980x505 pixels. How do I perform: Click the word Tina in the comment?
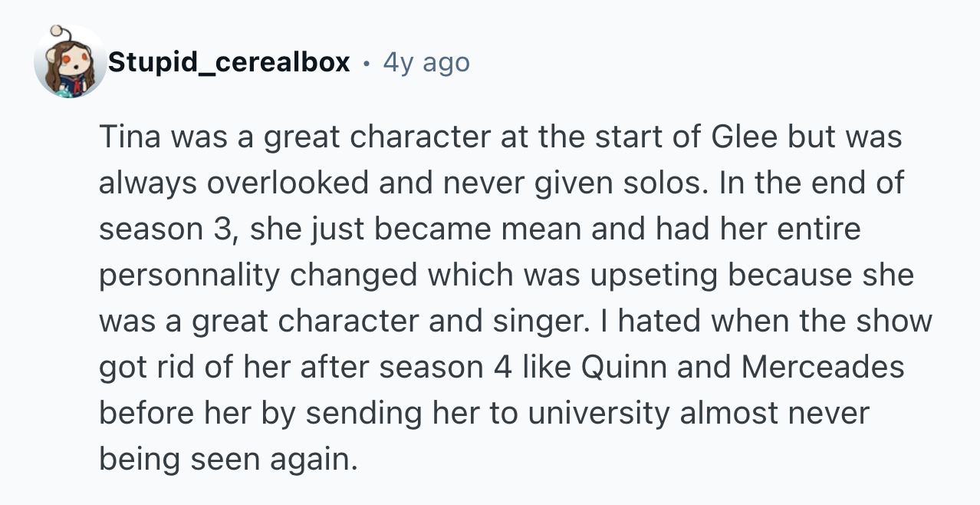130,137
